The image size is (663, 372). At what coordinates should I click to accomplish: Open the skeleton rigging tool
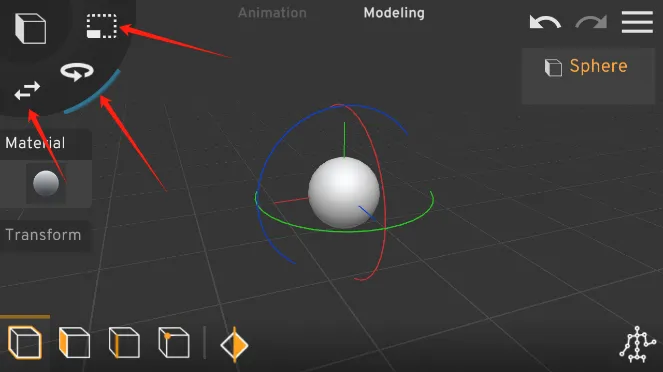coord(638,345)
